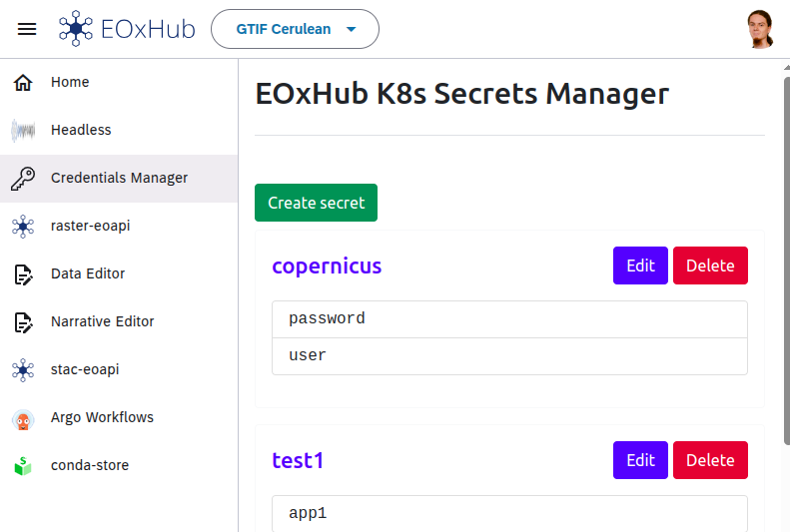The height and width of the screenshot is (532, 790).
Task: Open the user profile avatar
Action: click(x=760, y=29)
